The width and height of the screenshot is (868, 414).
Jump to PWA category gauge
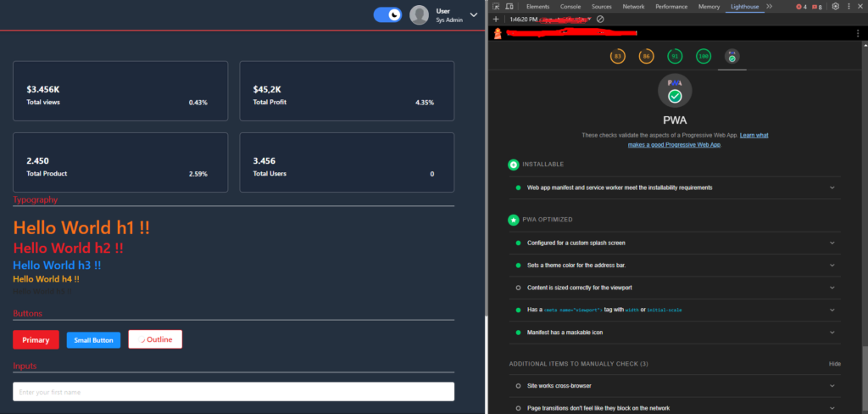pyautogui.click(x=732, y=57)
